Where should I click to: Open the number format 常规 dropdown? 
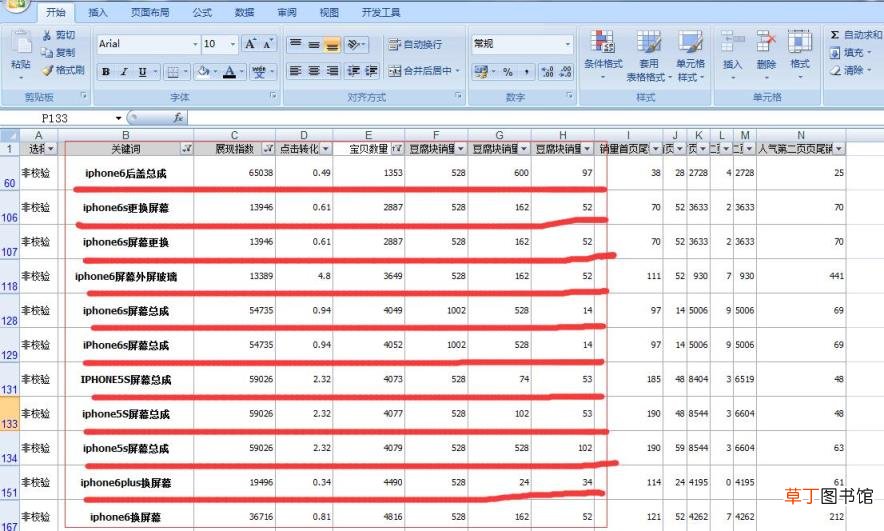tap(568, 44)
